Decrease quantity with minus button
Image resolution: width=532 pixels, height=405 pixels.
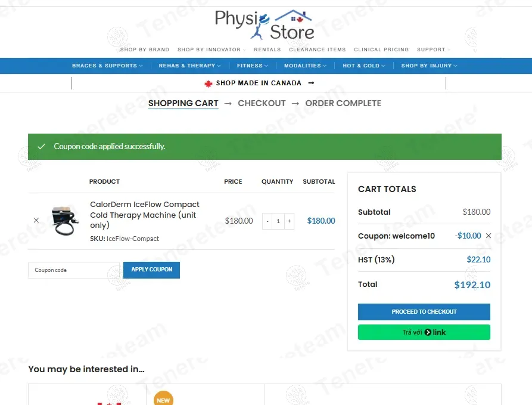[267, 221]
